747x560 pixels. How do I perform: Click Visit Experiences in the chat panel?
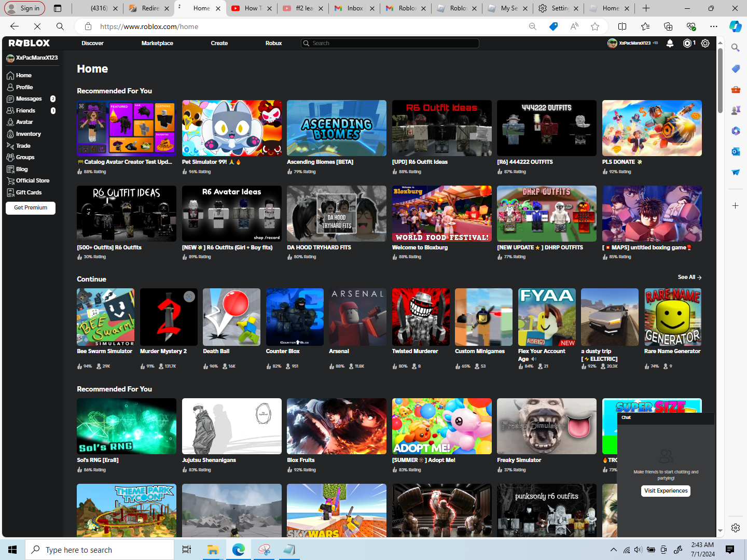(666, 491)
